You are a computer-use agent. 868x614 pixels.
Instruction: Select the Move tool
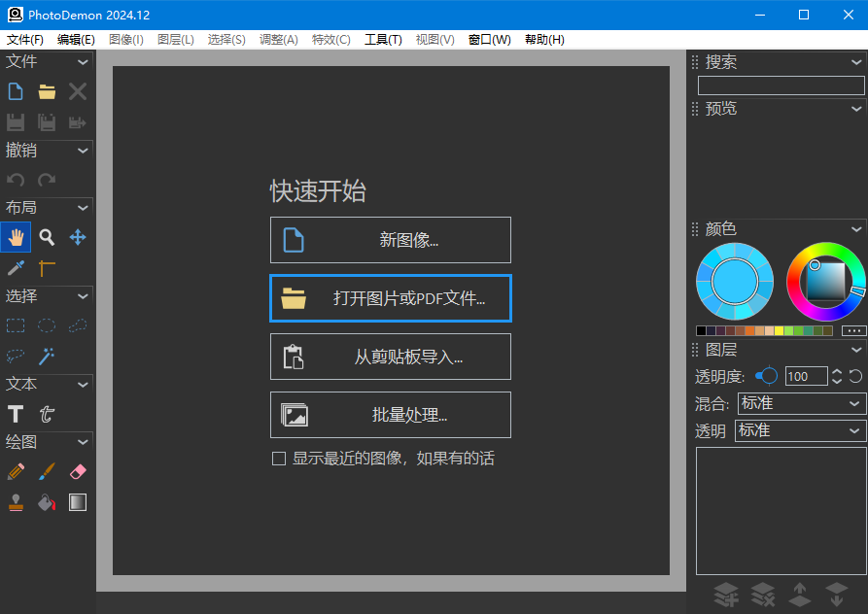click(x=77, y=236)
